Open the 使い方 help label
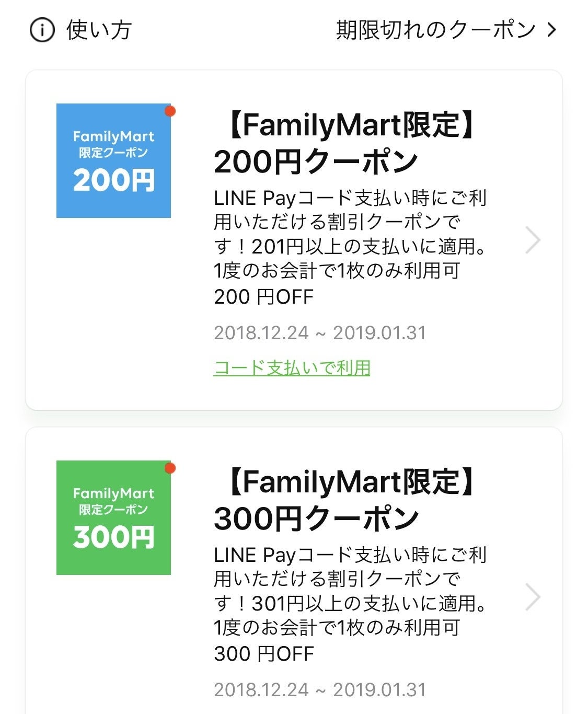Screen dimensions: 588x714 (98, 30)
